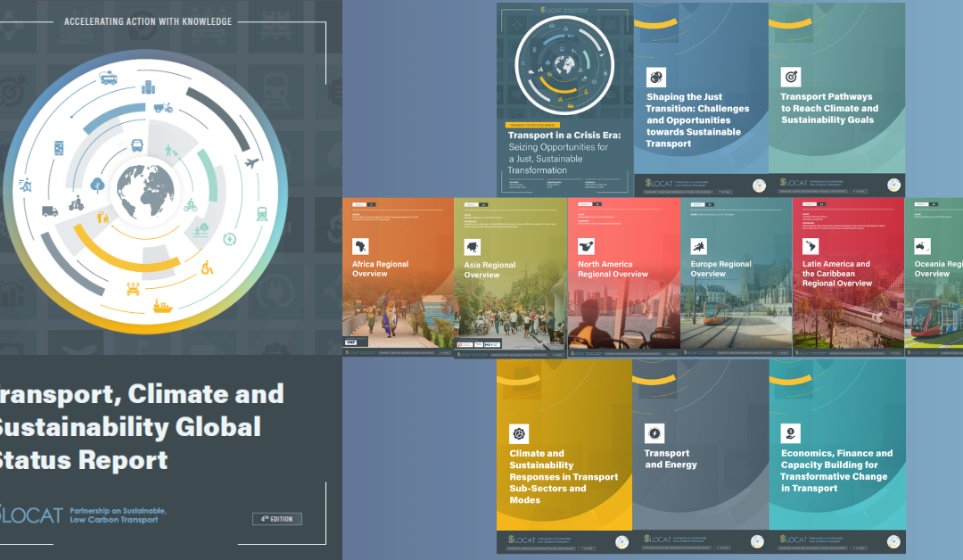Select the target icon above Transport Pathways
The height and width of the screenshot is (560, 963).
pyautogui.click(x=790, y=77)
